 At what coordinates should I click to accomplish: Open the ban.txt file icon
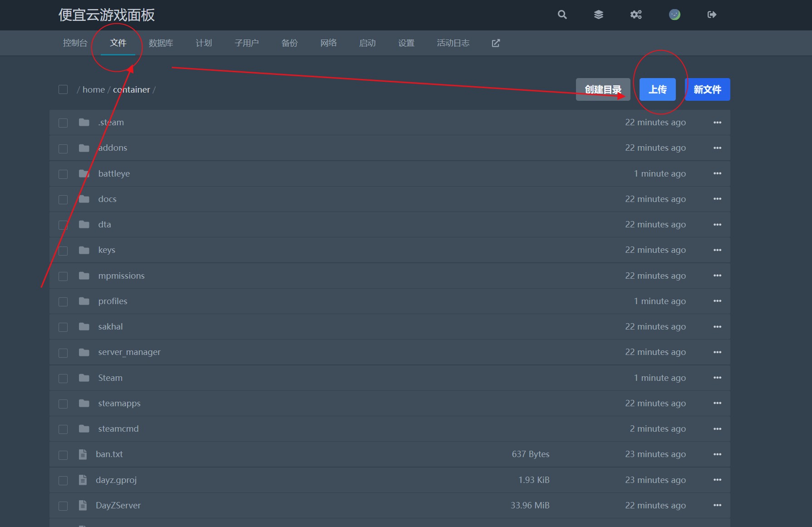click(83, 454)
